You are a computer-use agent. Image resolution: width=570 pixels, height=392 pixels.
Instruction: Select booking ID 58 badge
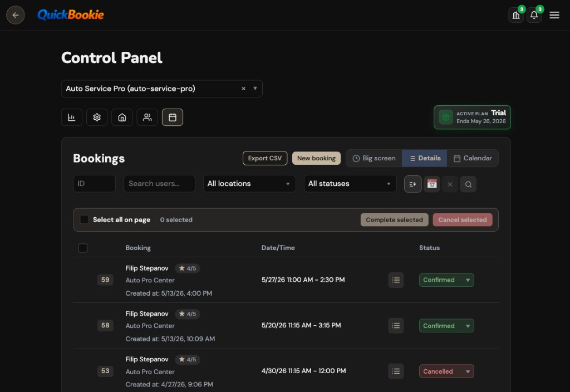point(105,325)
